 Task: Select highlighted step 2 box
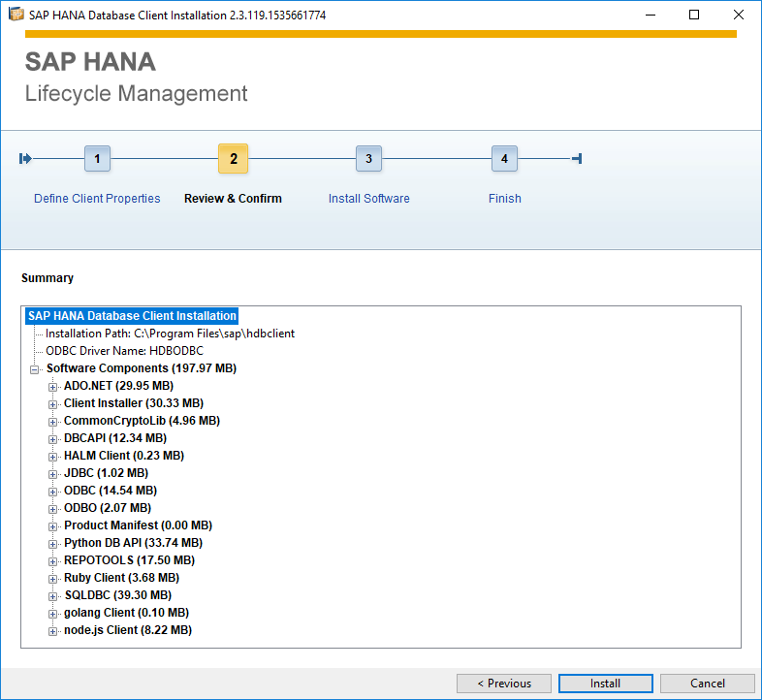pos(234,158)
